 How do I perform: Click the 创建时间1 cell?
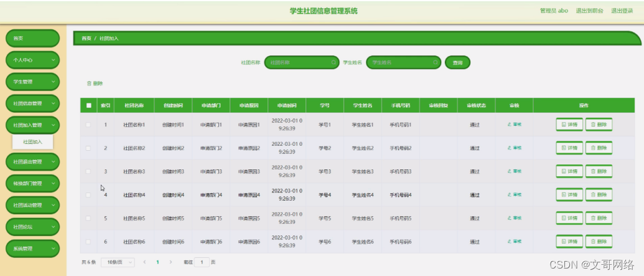(173, 124)
